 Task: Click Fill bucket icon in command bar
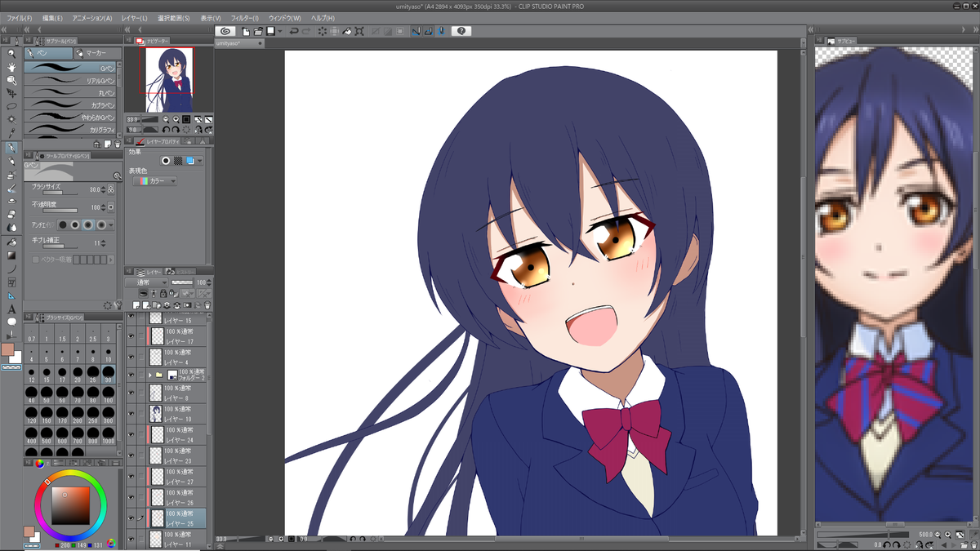(x=347, y=31)
